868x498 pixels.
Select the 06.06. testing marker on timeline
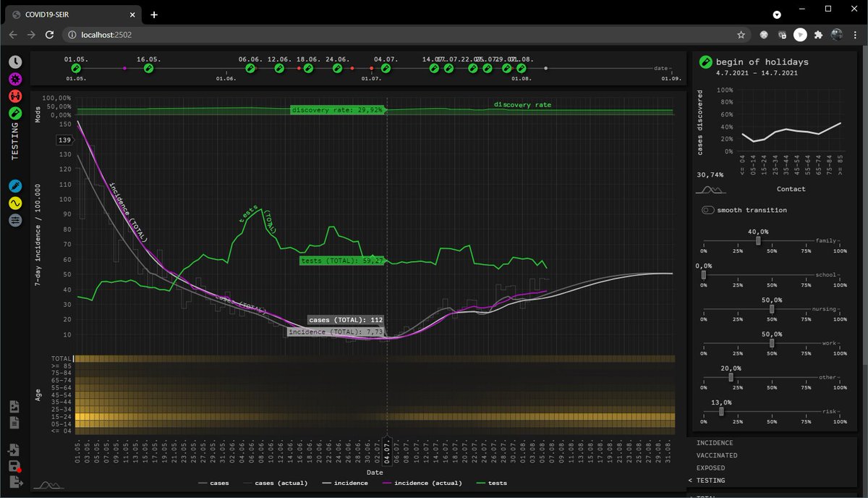coord(250,69)
